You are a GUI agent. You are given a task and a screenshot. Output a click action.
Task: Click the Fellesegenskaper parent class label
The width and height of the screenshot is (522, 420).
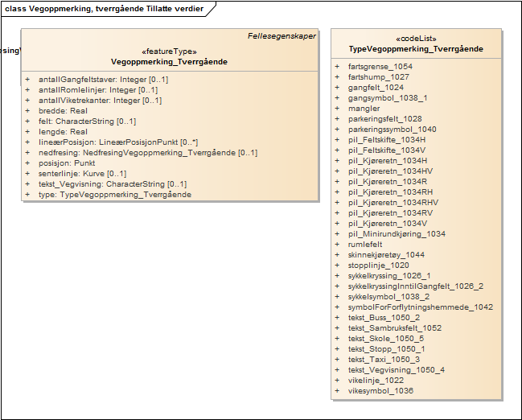click(282, 36)
